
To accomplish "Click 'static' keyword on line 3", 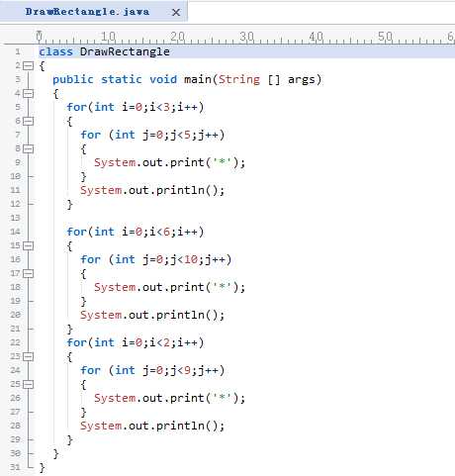I will coord(122,79).
